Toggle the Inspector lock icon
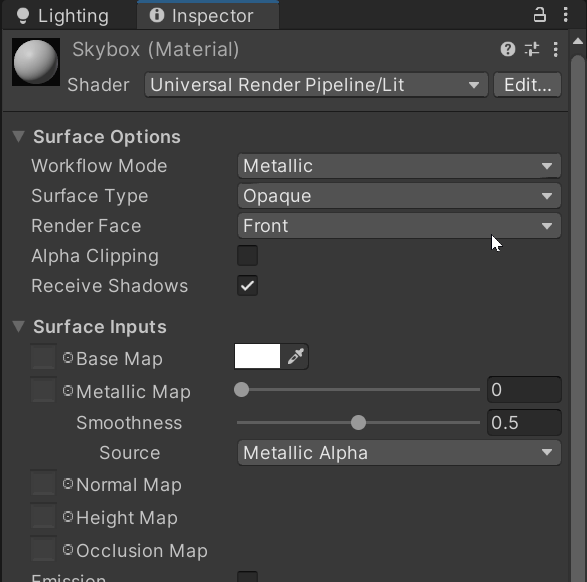The width and height of the screenshot is (587, 582). [x=539, y=15]
